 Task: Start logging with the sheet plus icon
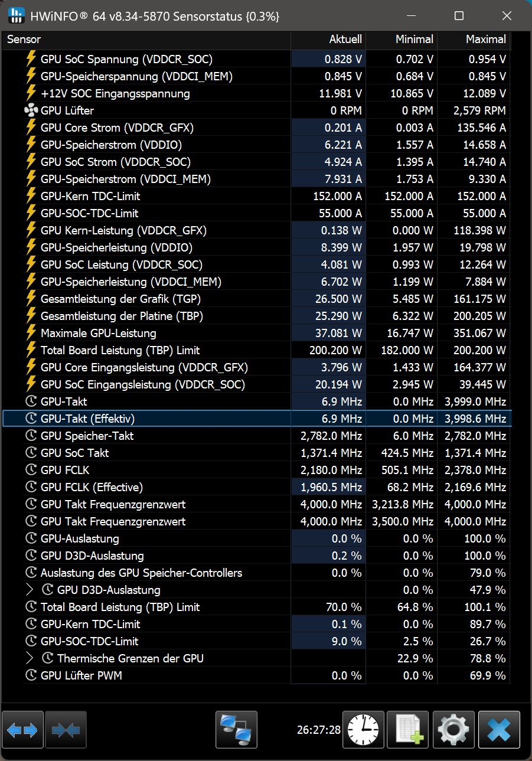[408, 730]
